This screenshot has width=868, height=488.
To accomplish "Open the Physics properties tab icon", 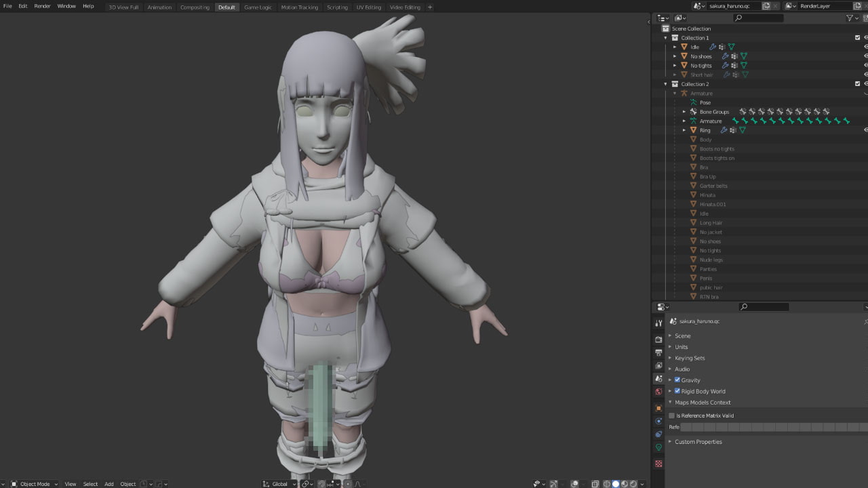I will pyautogui.click(x=658, y=421).
